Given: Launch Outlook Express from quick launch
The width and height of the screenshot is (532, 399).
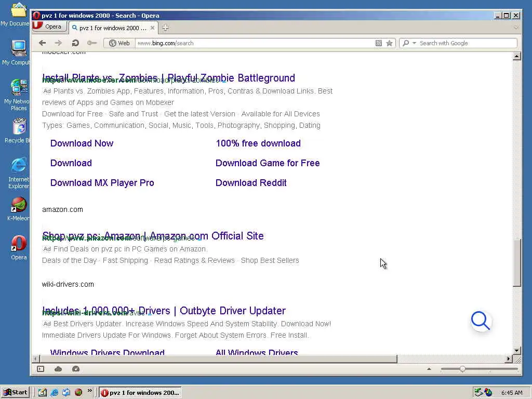Looking at the screenshot, I should point(66,393).
